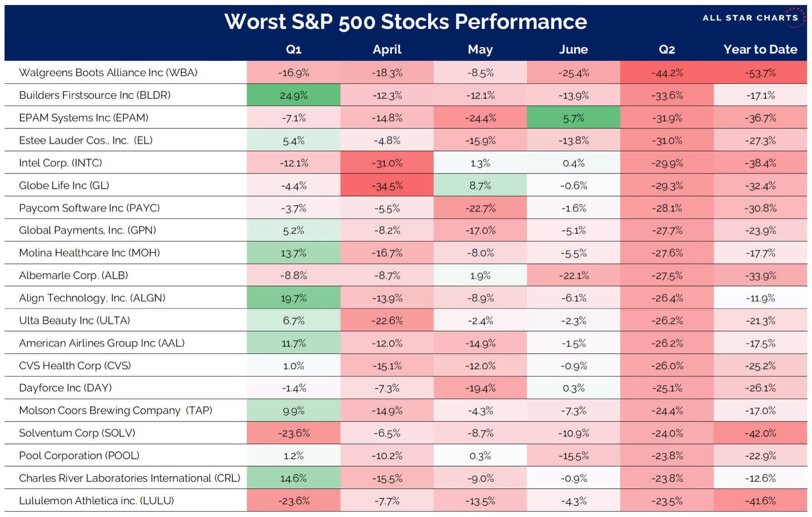Image resolution: width=812 pixels, height=517 pixels.
Task: Click the Paycom Software Inc (PAYC) row label
Action: [x=89, y=208]
